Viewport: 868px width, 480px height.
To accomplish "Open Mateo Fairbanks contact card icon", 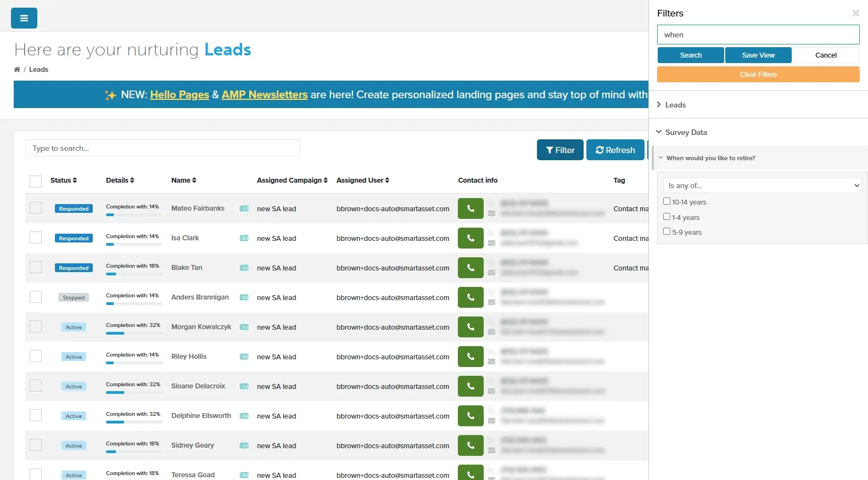I will [244, 208].
